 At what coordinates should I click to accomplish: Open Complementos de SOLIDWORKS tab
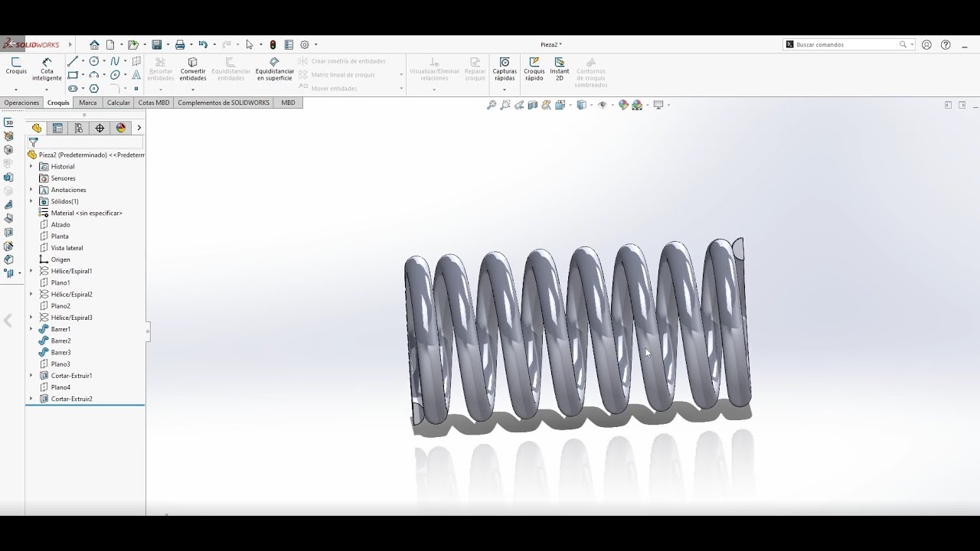coord(224,103)
